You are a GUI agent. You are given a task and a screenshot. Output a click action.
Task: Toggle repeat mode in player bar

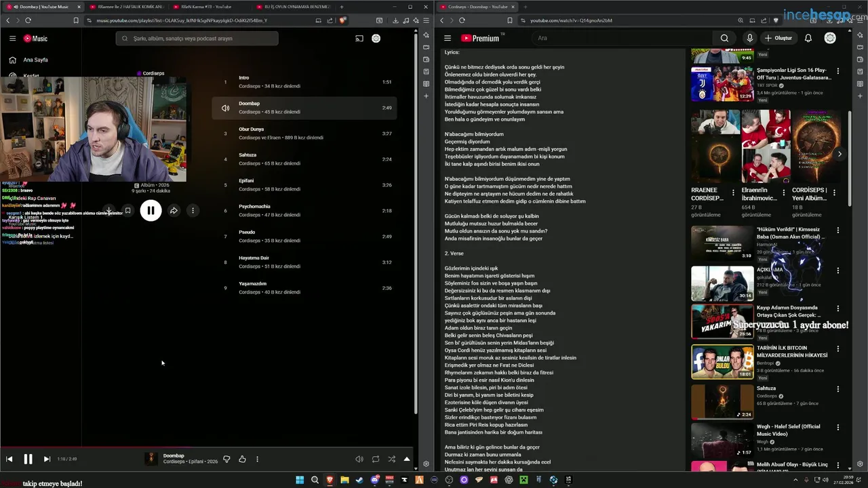(x=376, y=459)
